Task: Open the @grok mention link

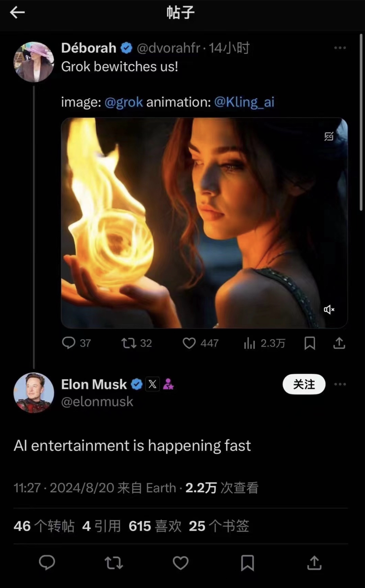Action: point(124,102)
